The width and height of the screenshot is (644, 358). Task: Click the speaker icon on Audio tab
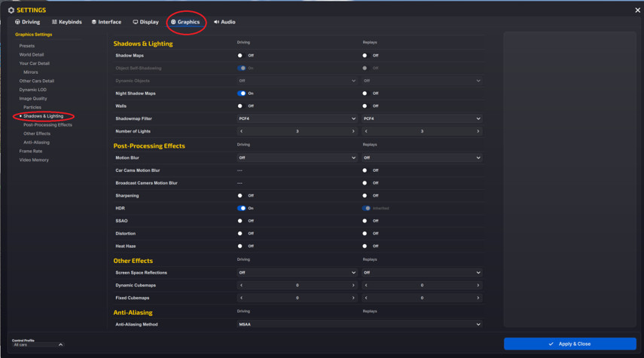tap(216, 22)
